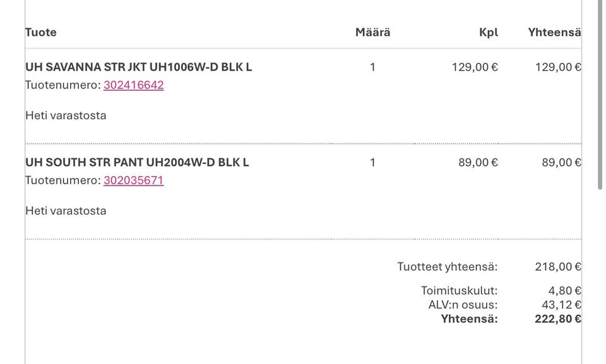Click the Tuotteet yhteensä amount 218,00 €
The height and width of the screenshot is (364, 606).
[558, 267]
